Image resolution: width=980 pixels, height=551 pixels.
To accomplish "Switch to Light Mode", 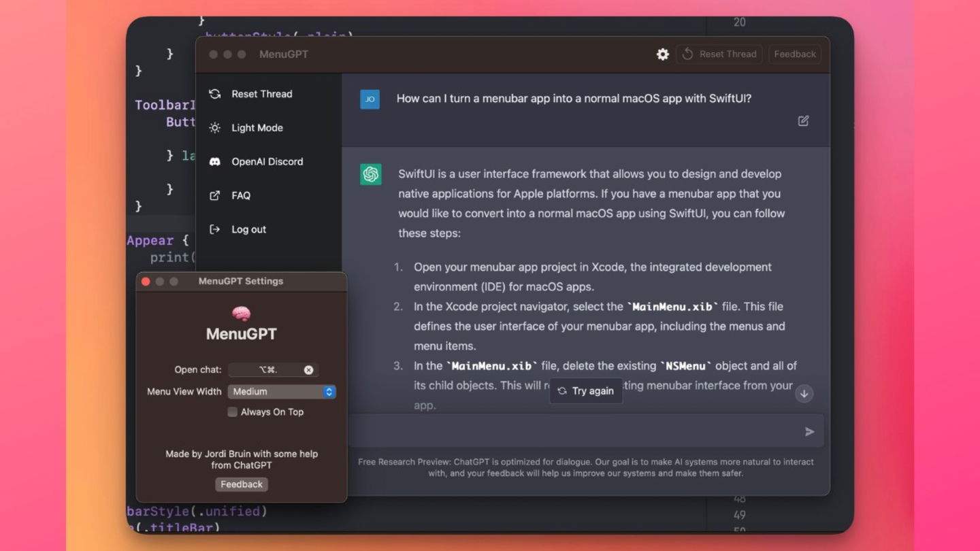I will (257, 128).
